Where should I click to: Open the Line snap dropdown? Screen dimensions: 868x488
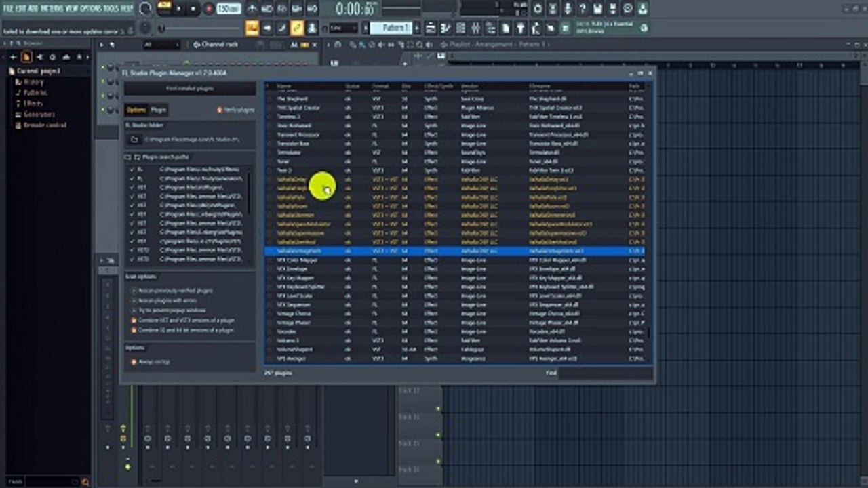pos(344,28)
